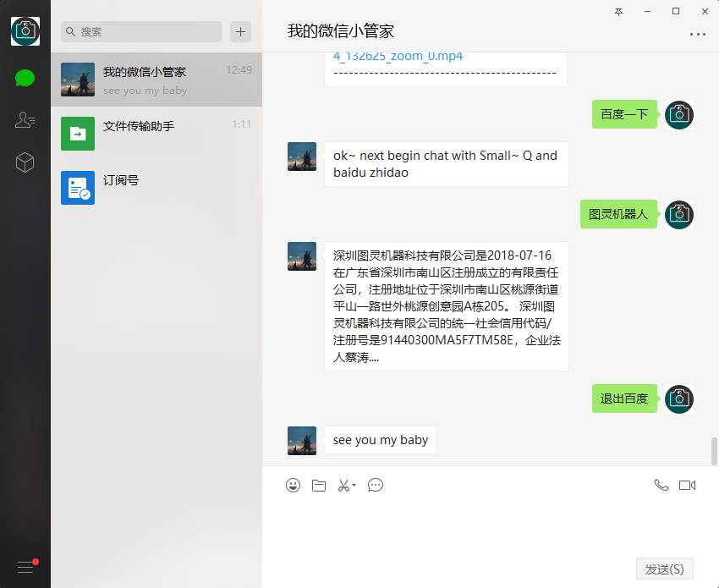
Task: Start a video call
Action: [687, 486]
